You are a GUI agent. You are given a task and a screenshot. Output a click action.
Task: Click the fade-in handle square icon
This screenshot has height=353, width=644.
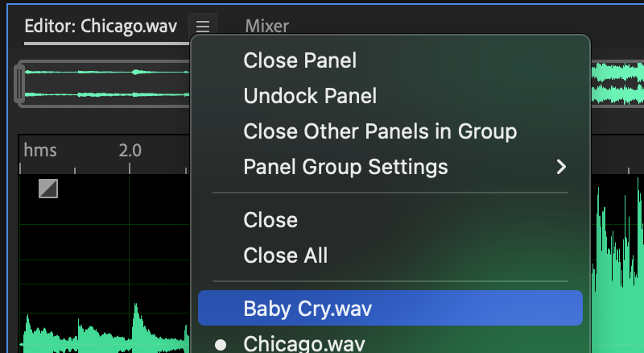coord(48,189)
